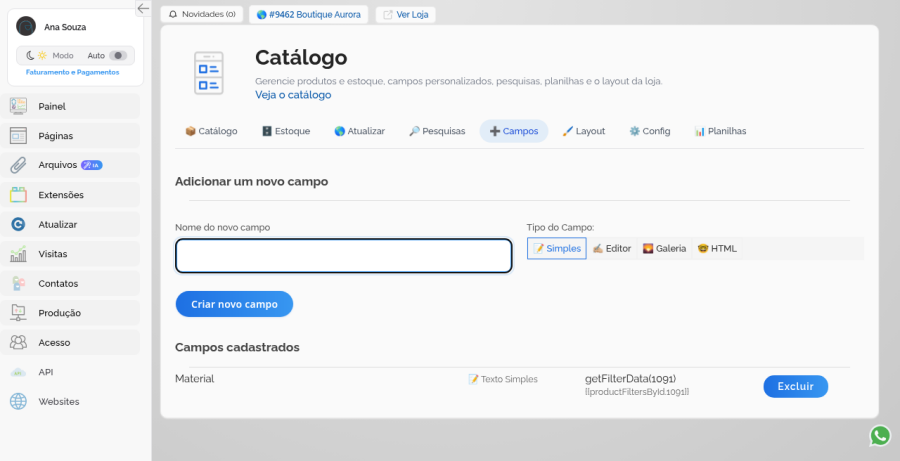
Task: Click the Acesso users icon
Action: point(18,343)
